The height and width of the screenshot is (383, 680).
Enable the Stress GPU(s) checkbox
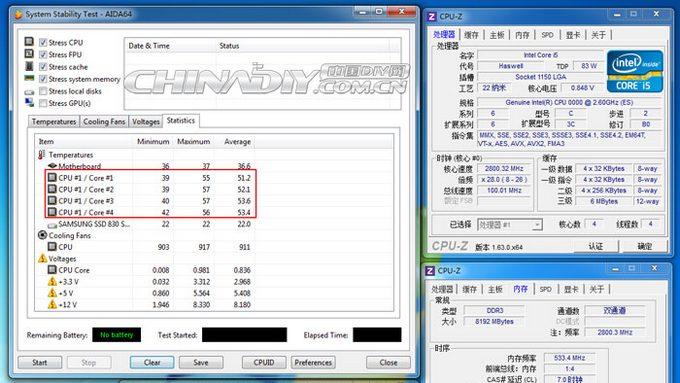43,103
